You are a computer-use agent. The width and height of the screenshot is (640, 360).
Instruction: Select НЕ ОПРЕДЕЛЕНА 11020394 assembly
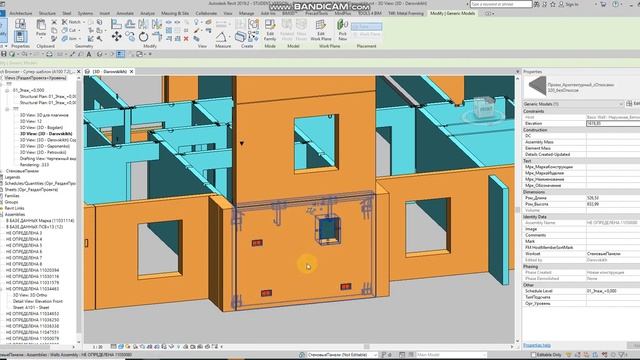(32, 270)
